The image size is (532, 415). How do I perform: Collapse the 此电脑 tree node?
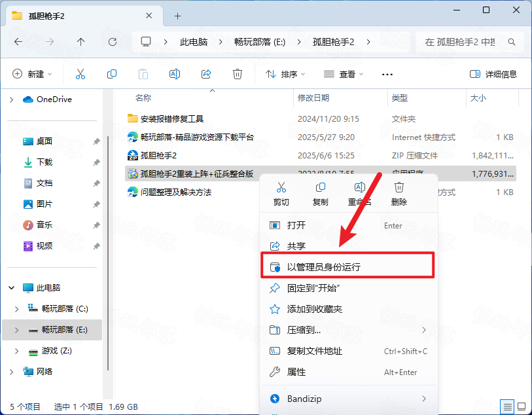pos(12,288)
